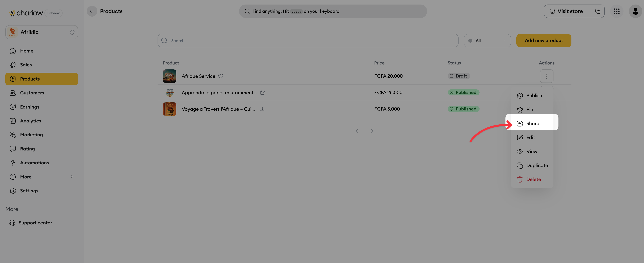Click the FCFA 20,000 price
Image resolution: width=644 pixels, height=263 pixels.
(388, 76)
